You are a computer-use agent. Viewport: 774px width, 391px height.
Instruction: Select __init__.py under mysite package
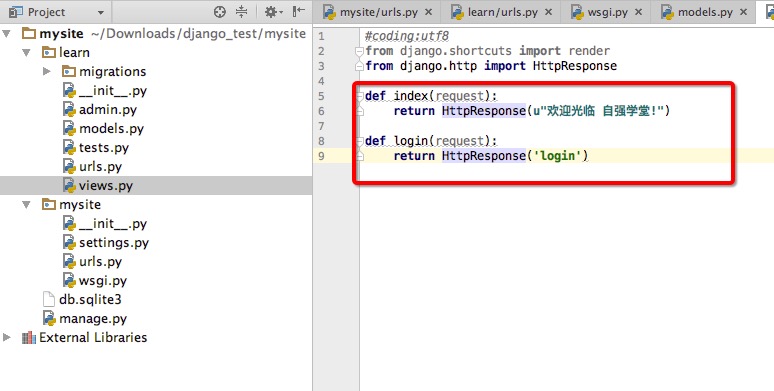113,224
